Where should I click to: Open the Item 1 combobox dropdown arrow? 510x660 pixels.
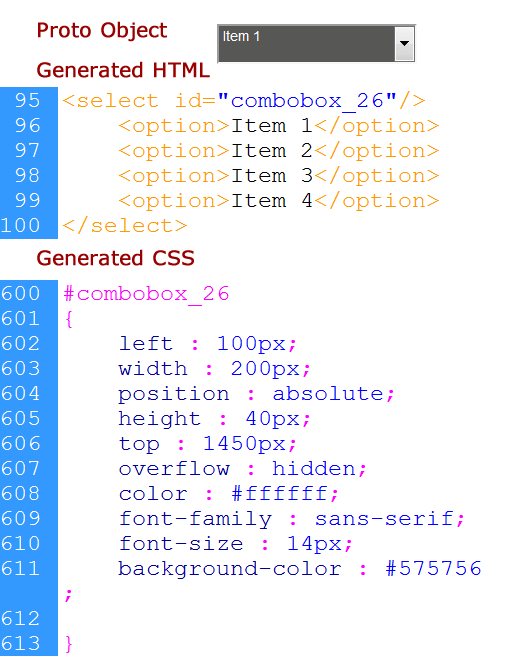tap(404, 43)
